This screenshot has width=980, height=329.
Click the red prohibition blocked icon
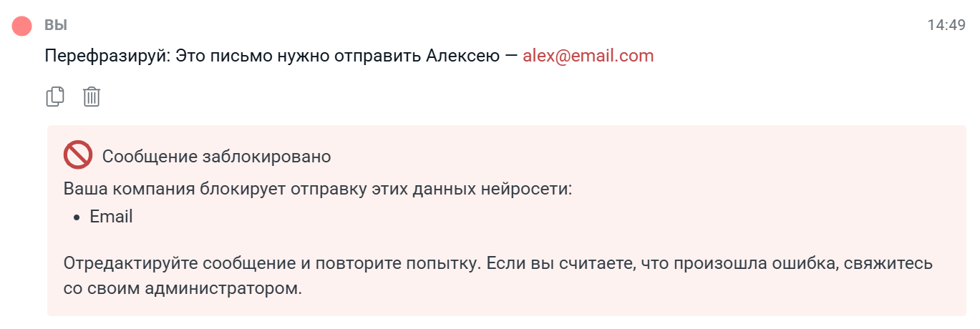(x=78, y=155)
